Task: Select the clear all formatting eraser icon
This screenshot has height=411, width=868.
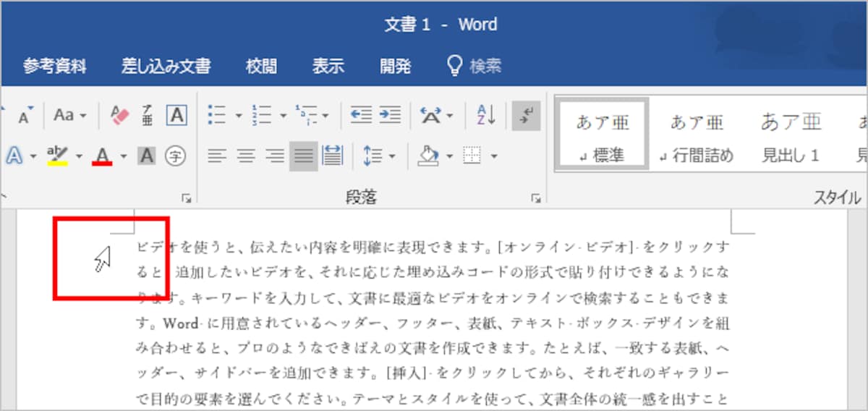Action: coord(119,115)
